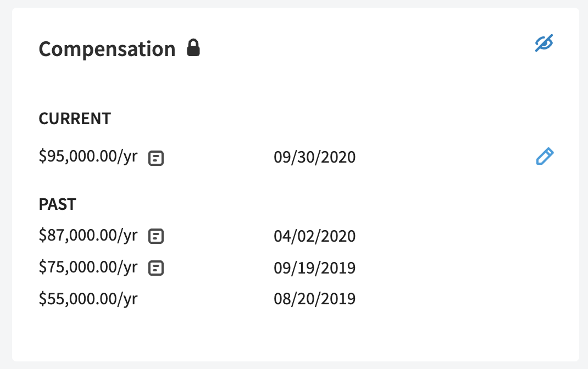Open the note icon beside $87,000.00/yr
Viewport: 588px width, 369px height.
pos(156,236)
